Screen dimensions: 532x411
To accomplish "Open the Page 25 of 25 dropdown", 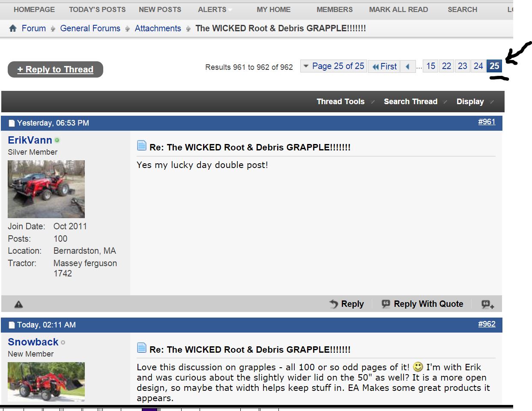I will click(334, 66).
